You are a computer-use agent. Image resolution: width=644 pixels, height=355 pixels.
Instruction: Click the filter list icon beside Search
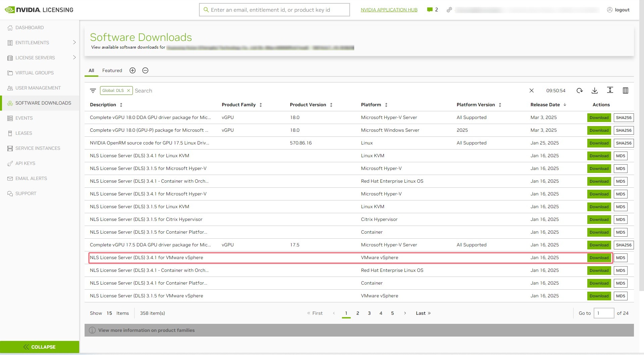click(93, 91)
